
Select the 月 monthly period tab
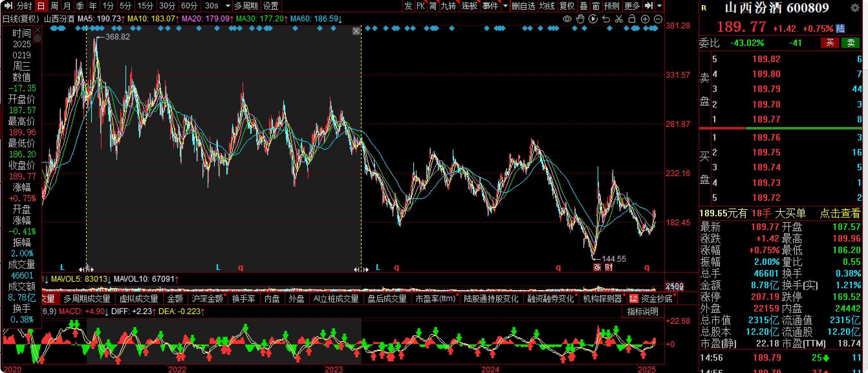click(67, 6)
